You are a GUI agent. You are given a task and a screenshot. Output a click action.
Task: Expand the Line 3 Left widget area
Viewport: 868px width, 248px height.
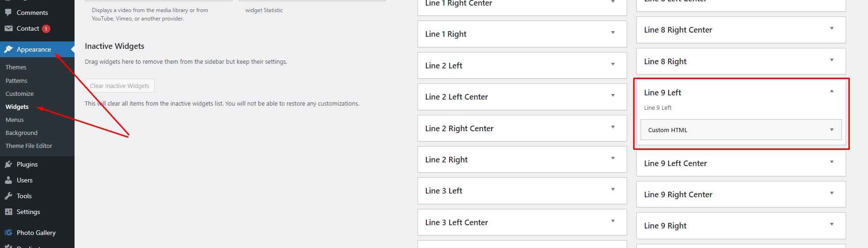pyautogui.click(x=613, y=190)
